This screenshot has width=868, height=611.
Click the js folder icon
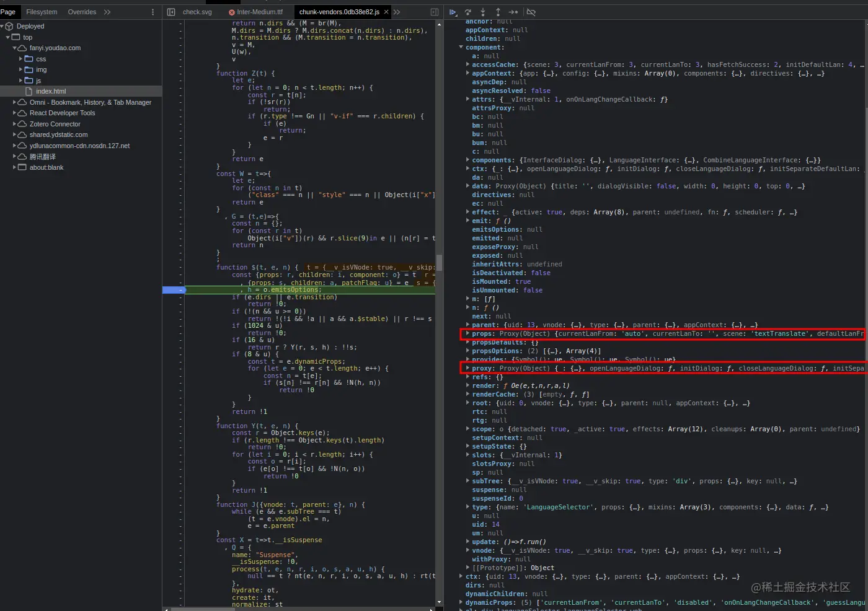[29, 81]
